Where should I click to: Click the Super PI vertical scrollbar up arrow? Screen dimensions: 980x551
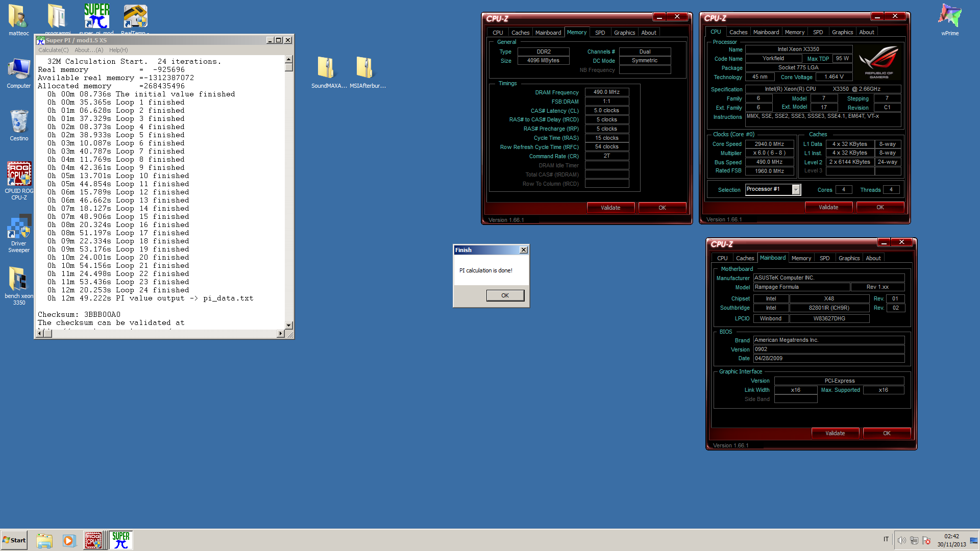[x=289, y=59]
